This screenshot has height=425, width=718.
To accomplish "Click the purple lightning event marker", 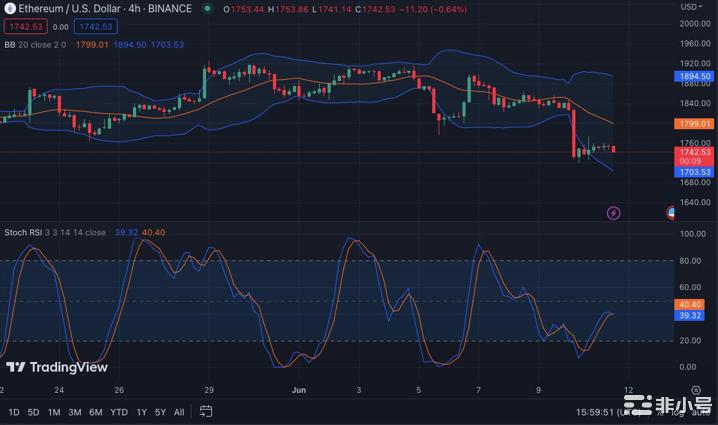I will pos(613,213).
